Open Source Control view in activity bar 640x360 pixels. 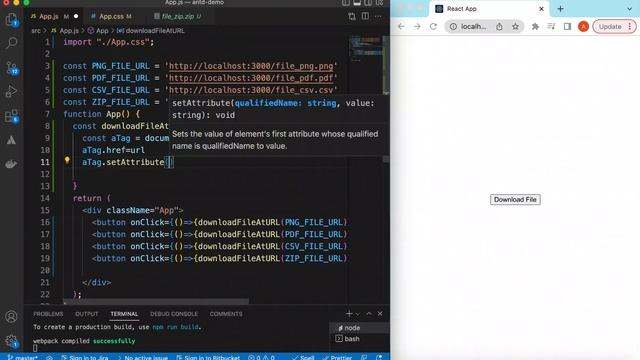11,68
